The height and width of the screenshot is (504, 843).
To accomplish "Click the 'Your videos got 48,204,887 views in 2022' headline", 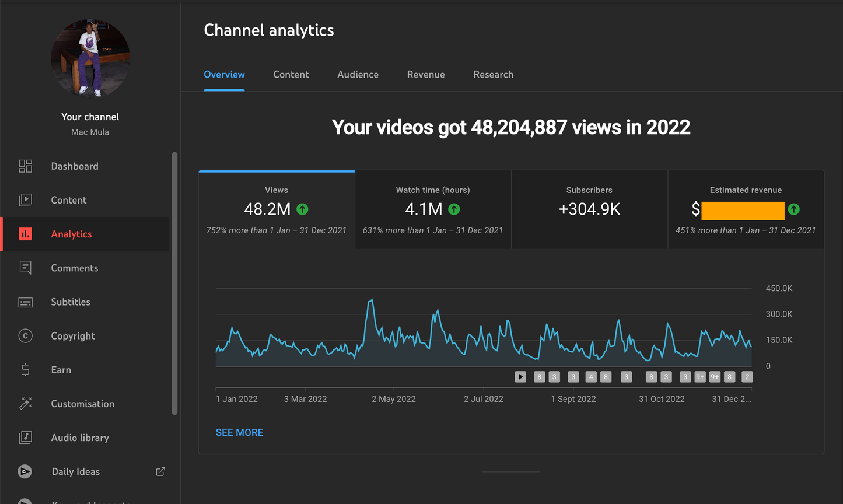I will tap(511, 127).
